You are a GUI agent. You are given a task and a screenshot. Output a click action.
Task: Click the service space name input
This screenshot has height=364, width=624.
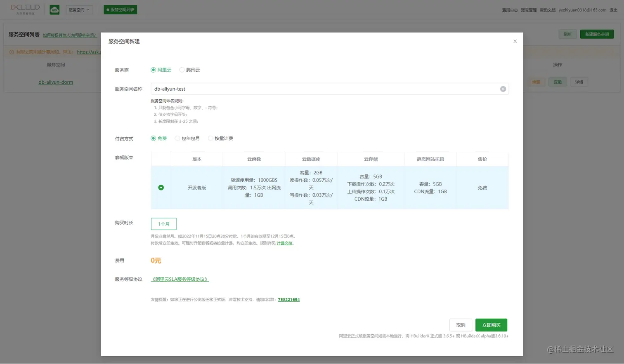point(329,89)
